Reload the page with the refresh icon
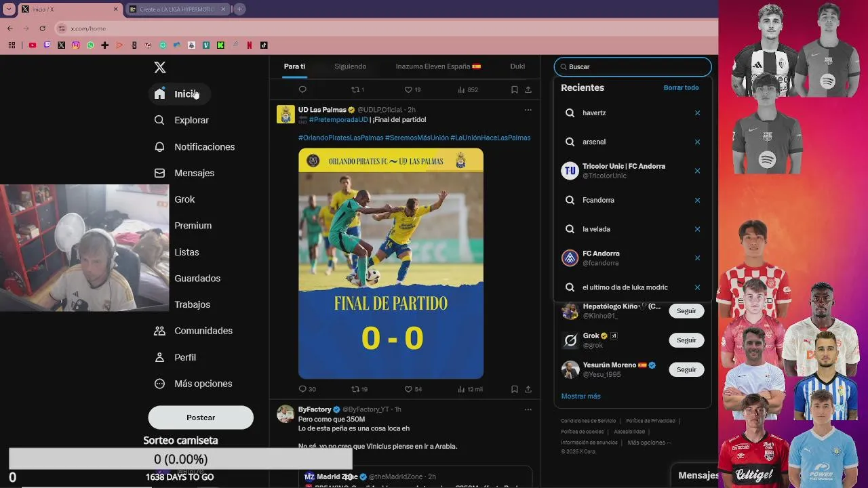Screen dimensions: 868x488 (42, 28)
